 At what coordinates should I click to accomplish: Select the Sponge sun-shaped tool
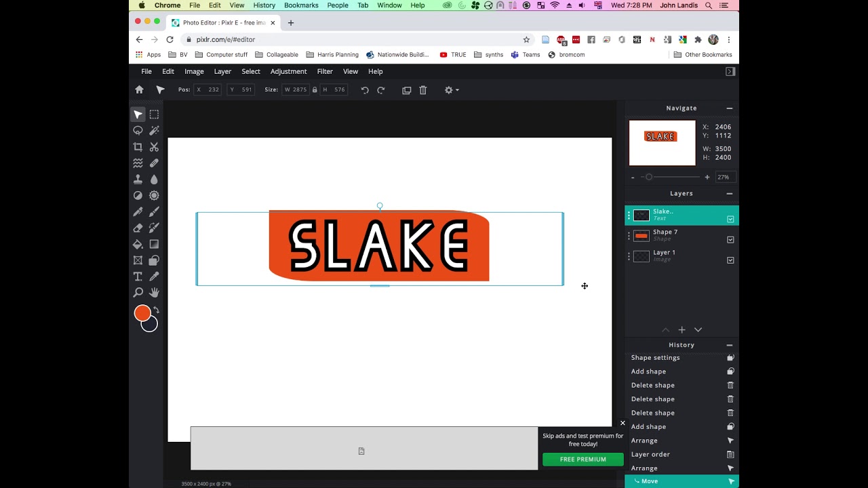pos(154,195)
